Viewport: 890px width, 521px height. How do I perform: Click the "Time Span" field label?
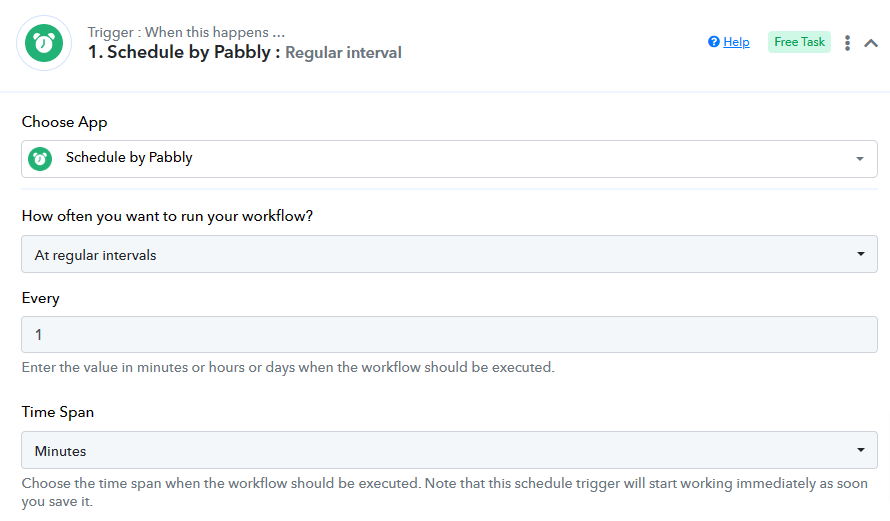coord(58,412)
